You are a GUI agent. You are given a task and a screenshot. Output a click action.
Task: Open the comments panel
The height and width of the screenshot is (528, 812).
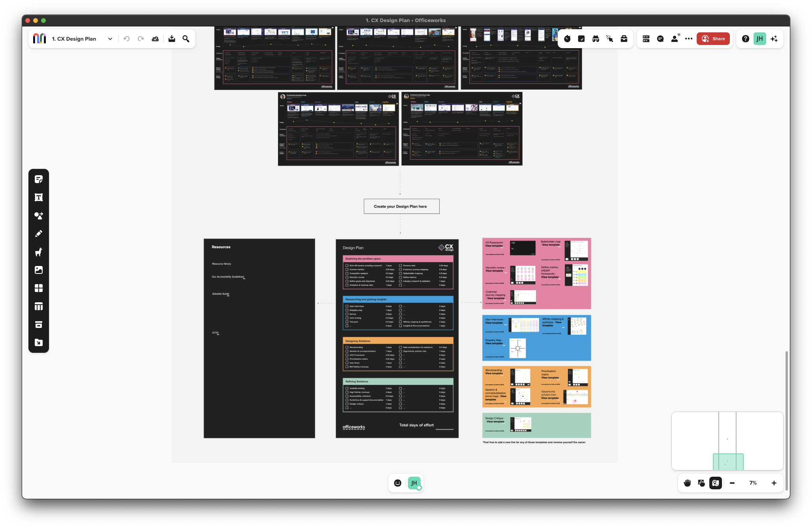660,39
